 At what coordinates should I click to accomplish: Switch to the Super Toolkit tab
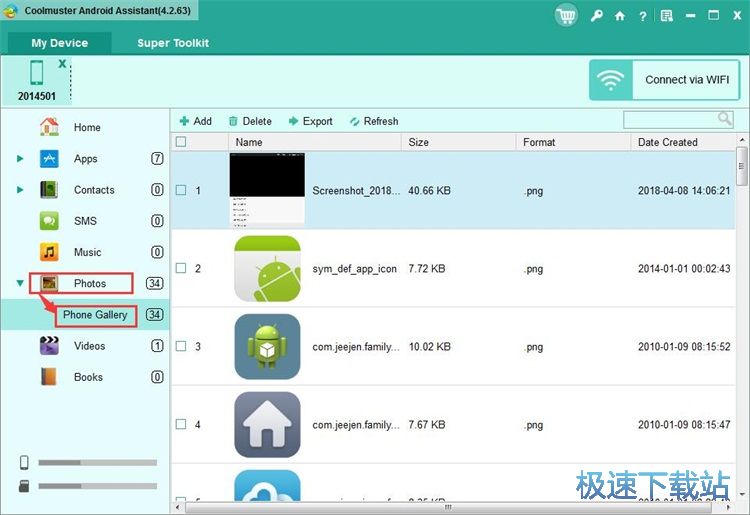point(173,43)
